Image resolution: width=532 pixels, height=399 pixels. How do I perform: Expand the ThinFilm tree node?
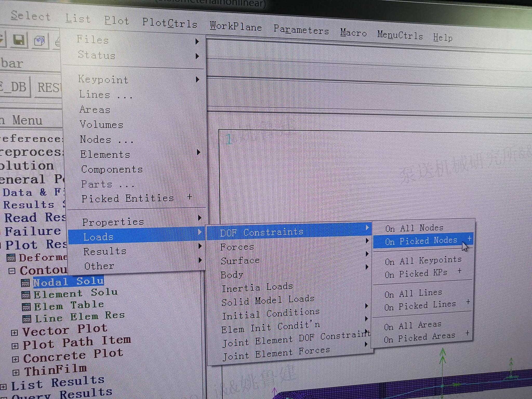click(x=16, y=373)
